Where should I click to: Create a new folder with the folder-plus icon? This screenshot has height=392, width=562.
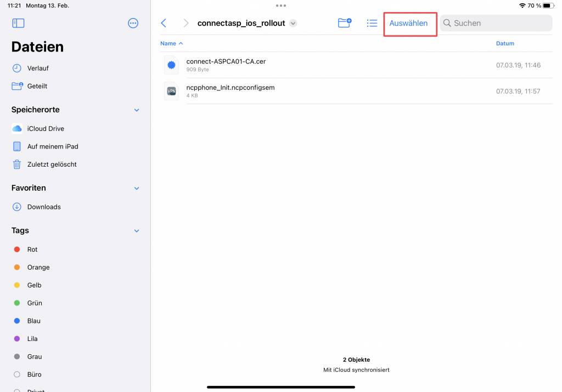pos(344,23)
